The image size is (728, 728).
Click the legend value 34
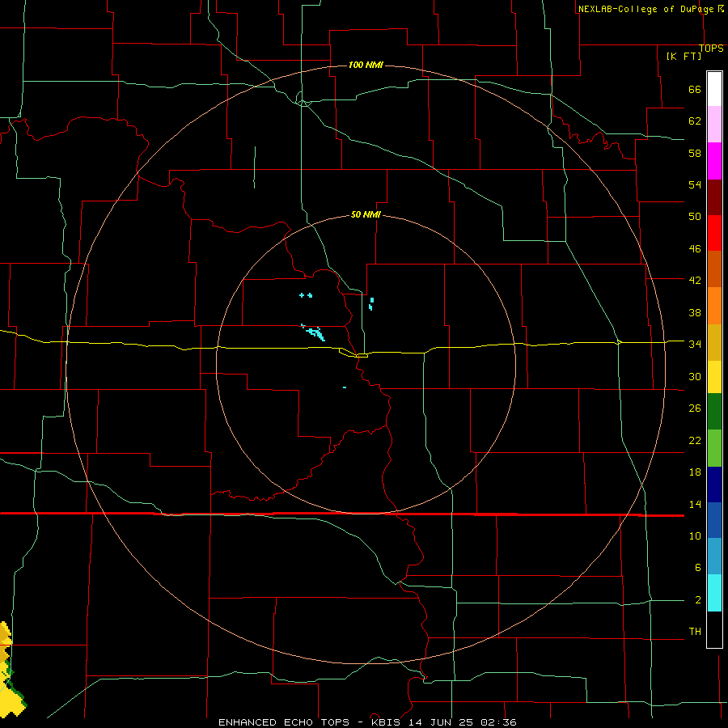point(695,344)
